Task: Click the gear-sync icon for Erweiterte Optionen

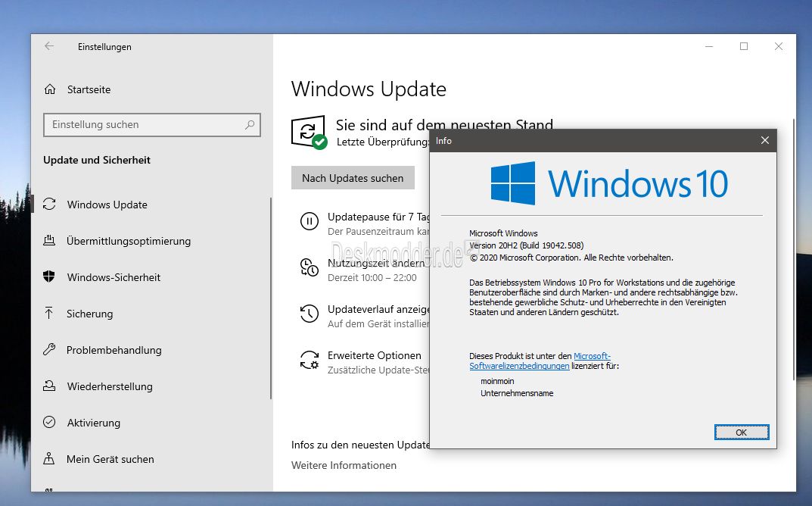Action: tap(310, 360)
